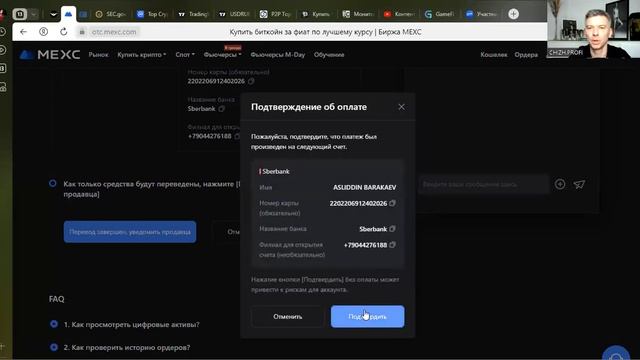
Task: Switch to the Монито tab
Action: click(x=357, y=14)
